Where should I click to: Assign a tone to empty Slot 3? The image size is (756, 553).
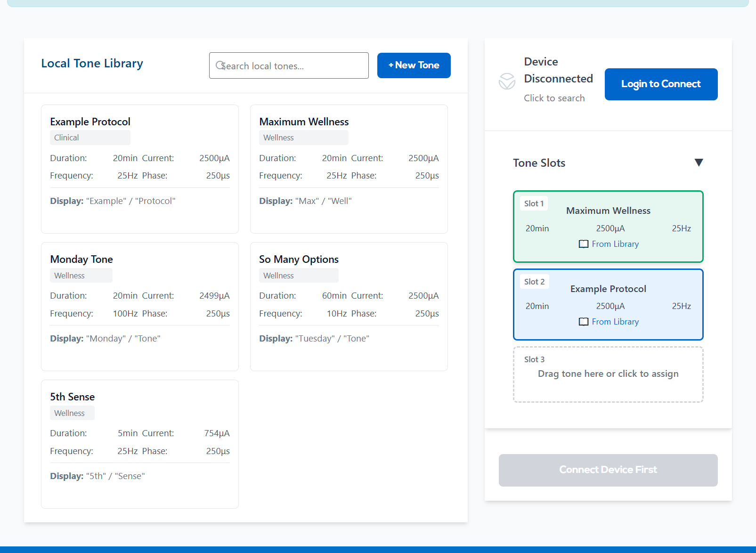tap(608, 374)
